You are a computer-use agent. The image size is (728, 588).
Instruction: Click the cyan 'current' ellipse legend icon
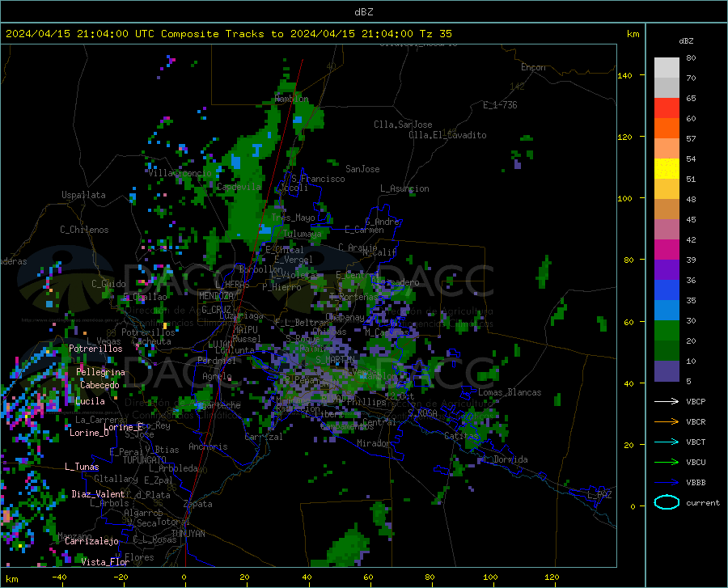(x=667, y=502)
